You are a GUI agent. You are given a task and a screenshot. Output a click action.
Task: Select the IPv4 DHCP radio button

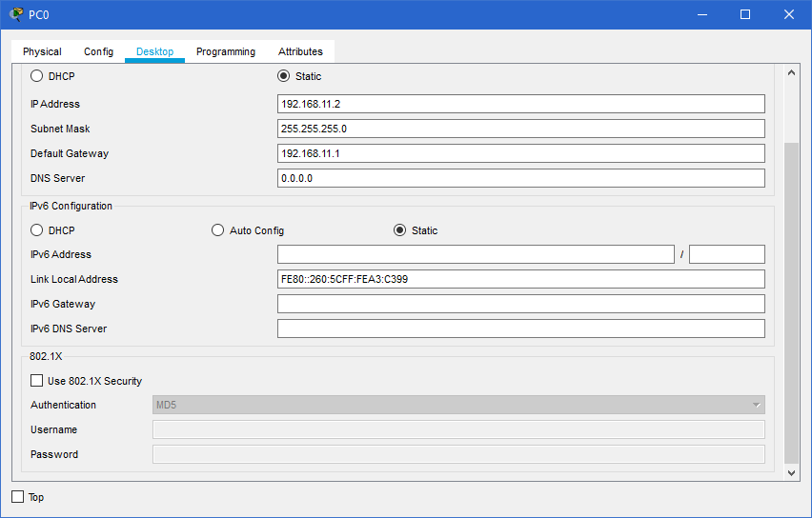37,76
